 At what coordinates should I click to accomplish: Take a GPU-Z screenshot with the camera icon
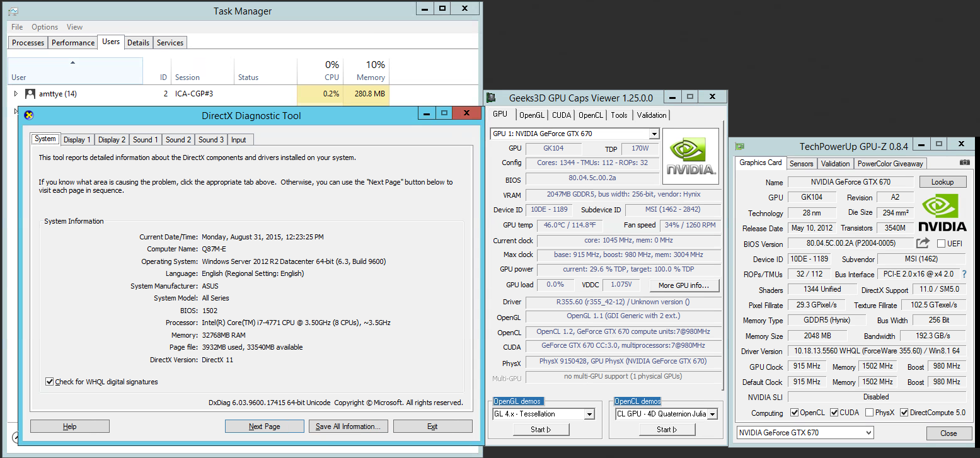tap(964, 163)
